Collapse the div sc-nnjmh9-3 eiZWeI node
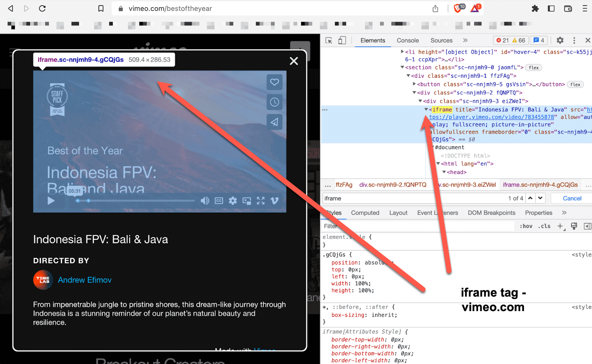The height and width of the screenshot is (364, 592). pos(420,101)
